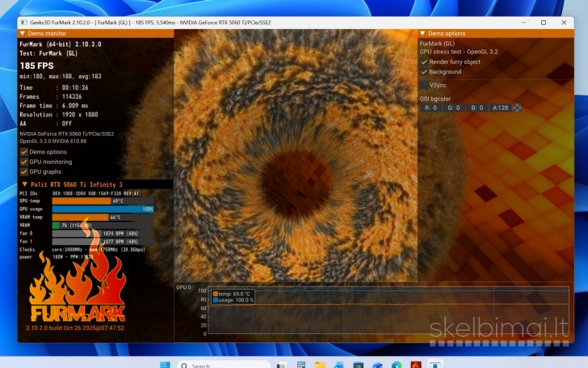Open the OSI bgcolor color swatch
This screenshot has height=368, width=588.
click(517, 108)
